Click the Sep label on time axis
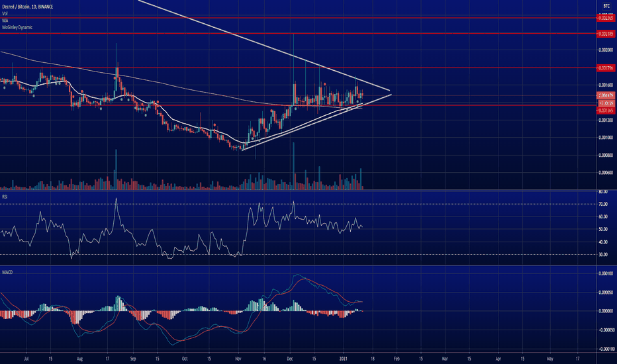Screen dimensions: 617x364 coord(132,359)
